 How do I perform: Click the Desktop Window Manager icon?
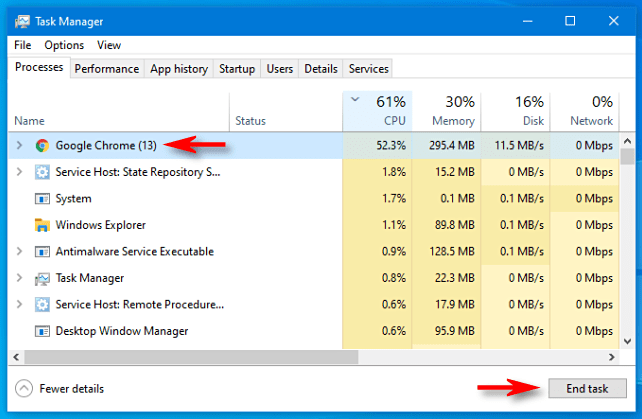(42, 331)
